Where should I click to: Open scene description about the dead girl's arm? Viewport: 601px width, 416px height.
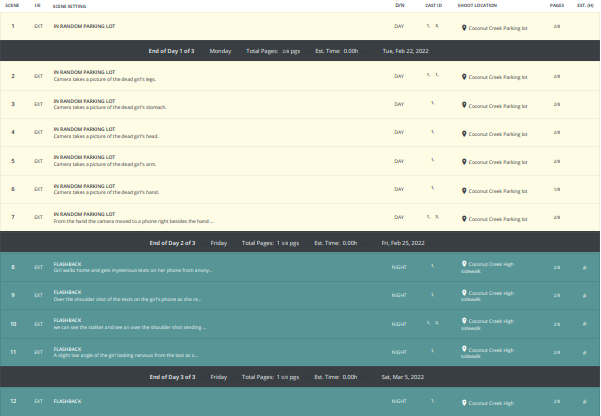click(105, 164)
